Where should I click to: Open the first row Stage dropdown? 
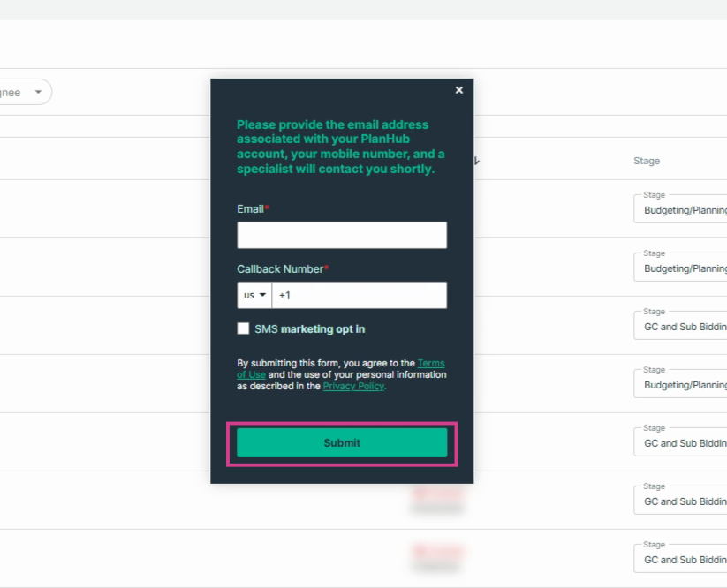(680, 209)
